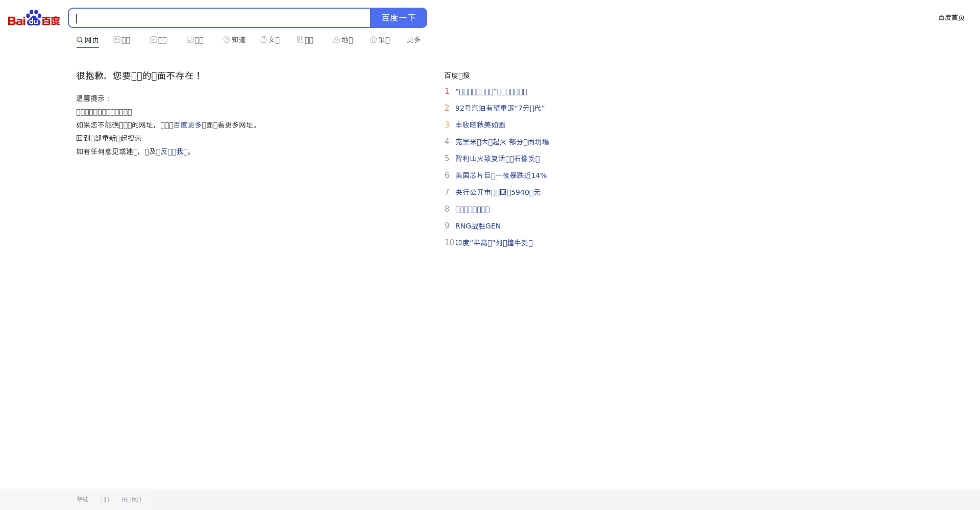This screenshot has height=510, width=980.
Task: Open the 百度首页 link at top right
Action: pyautogui.click(x=951, y=18)
